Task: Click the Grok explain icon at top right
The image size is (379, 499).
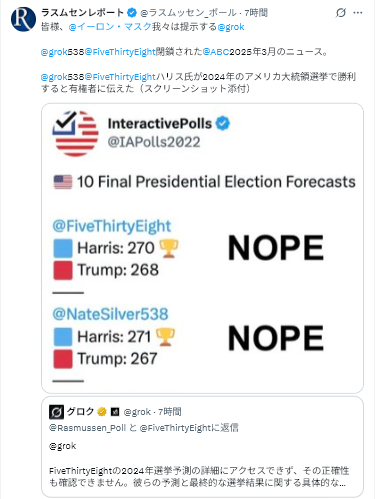Action: 340,13
